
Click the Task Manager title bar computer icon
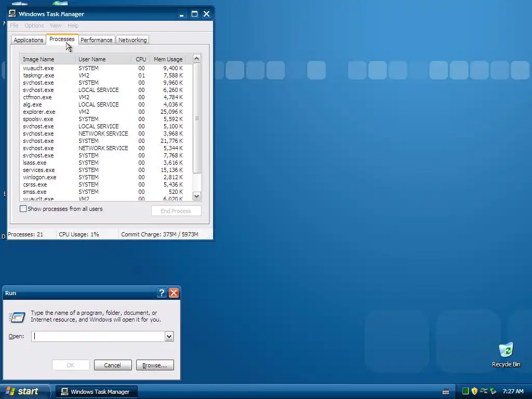coord(12,14)
